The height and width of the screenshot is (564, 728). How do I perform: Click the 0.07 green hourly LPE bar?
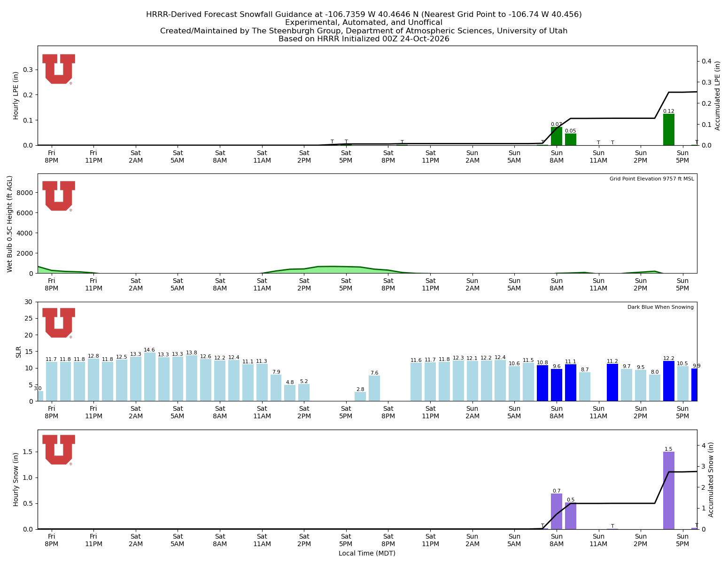pos(557,136)
